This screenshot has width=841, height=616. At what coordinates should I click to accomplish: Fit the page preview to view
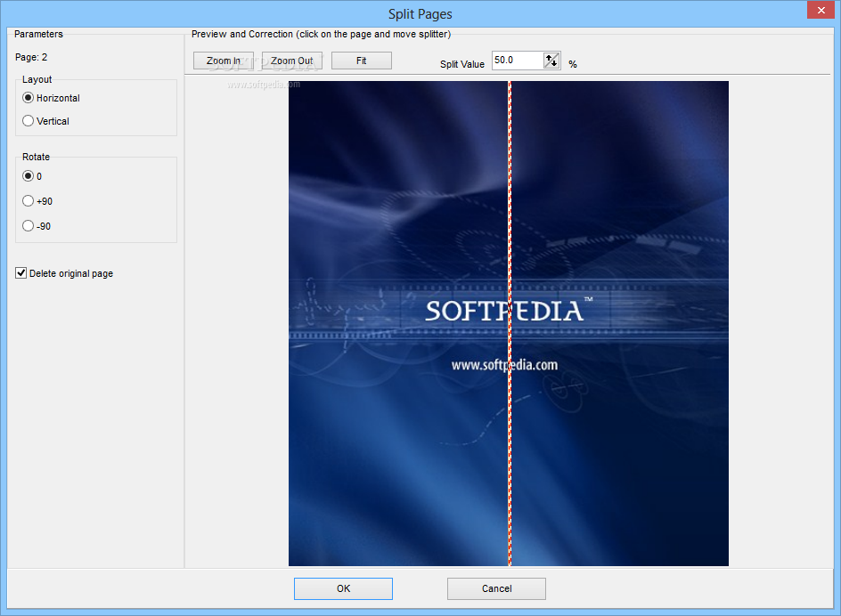click(x=361, y=61)
